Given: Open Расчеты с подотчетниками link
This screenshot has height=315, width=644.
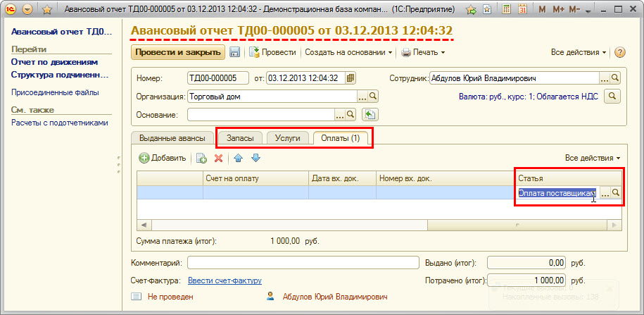Looking at the screenshot, I should coord(60,123).
